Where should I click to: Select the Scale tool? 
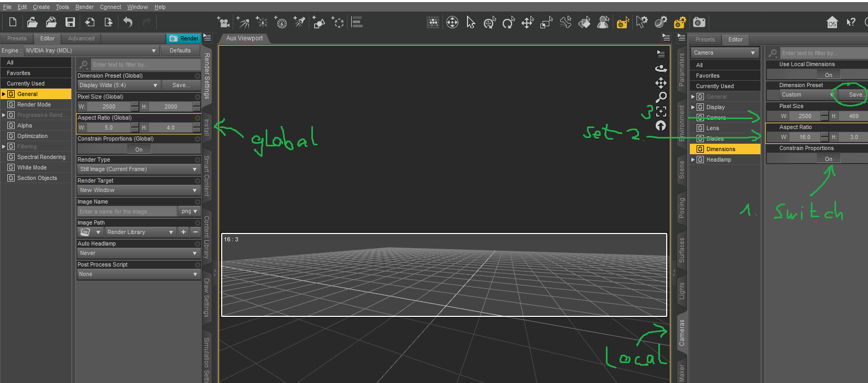546,22
